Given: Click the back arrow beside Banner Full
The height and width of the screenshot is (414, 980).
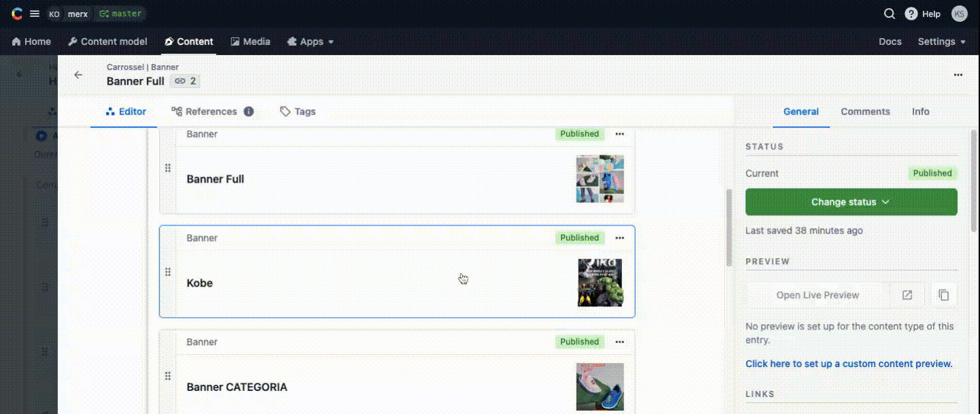Looking at the screenshot, I should pyautogui.click(x=78, y=75).
